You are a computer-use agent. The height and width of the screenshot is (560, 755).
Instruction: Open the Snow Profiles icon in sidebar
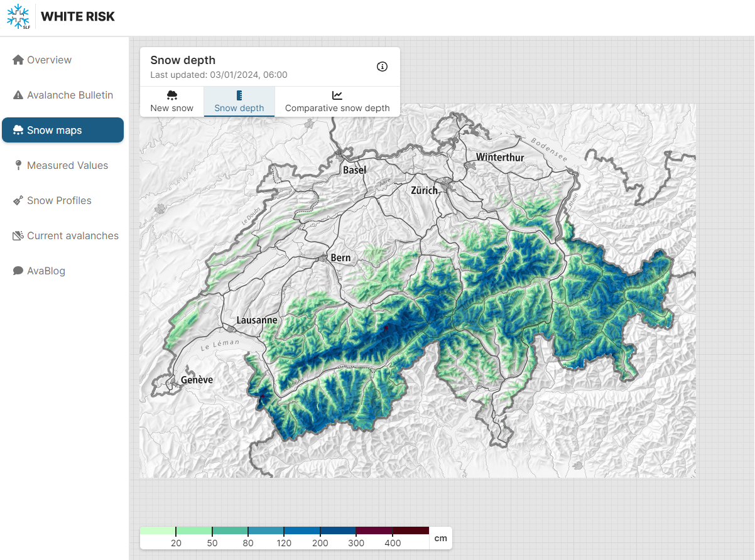pyautogui.click(x=18, y=201)
